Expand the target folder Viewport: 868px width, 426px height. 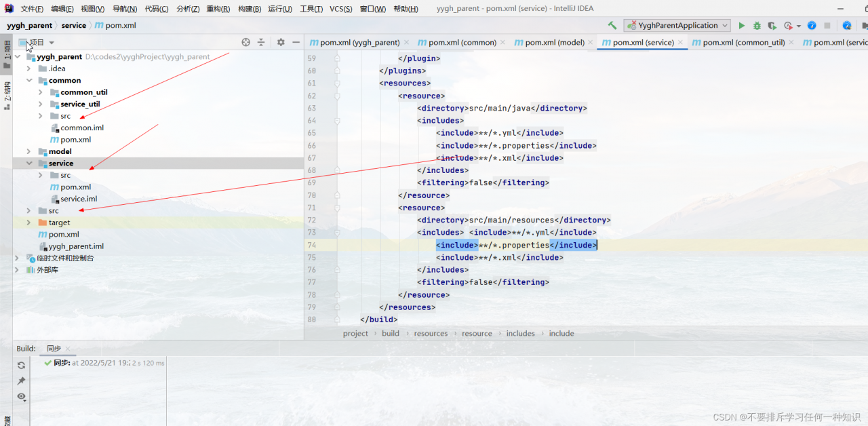coord(29,222)
